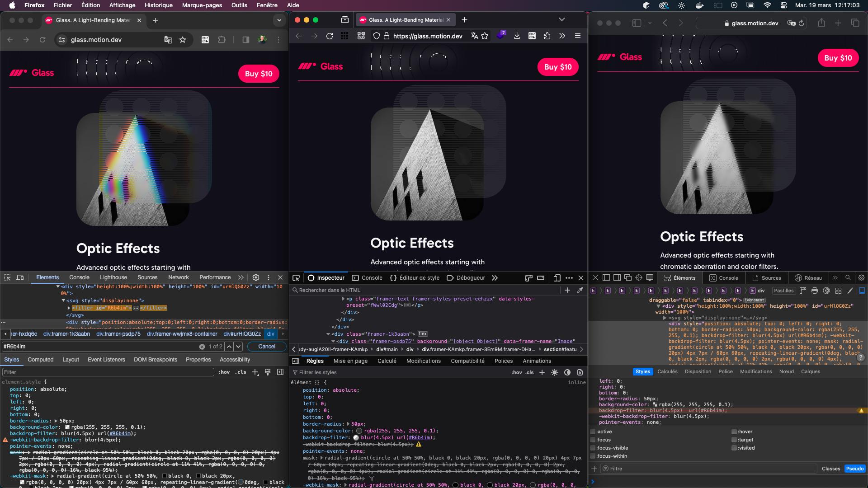The width and height of the screenshot is (868, 488).
Task: Expand border-radius property in Firefox rules
Action: pos(348,424)
